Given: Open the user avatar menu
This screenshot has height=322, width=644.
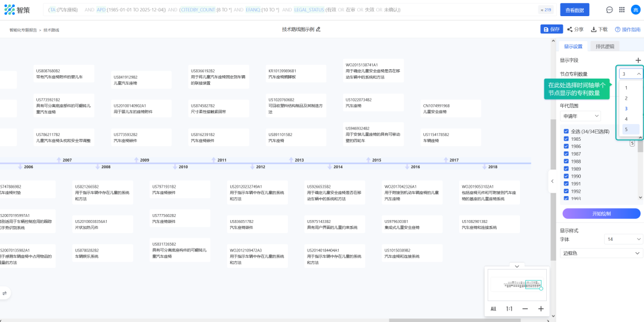Looking at the screenshot, I should pos(635,10).
